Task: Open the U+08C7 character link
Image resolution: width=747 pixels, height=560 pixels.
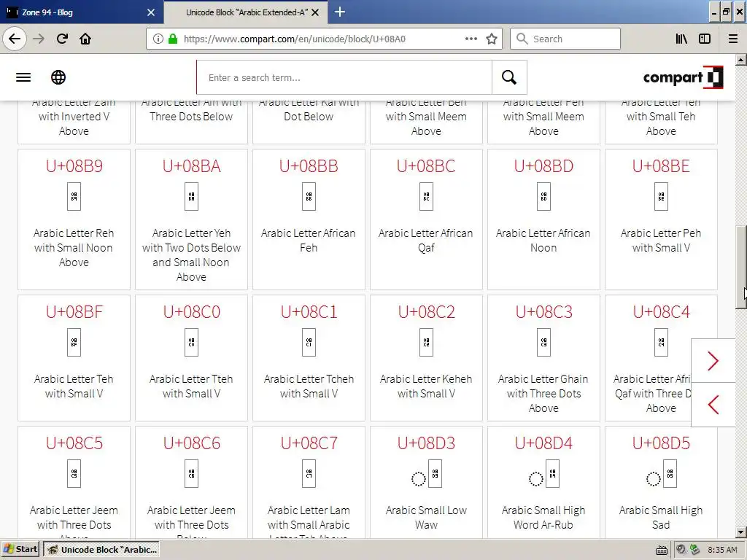Action: coord(309,443)
